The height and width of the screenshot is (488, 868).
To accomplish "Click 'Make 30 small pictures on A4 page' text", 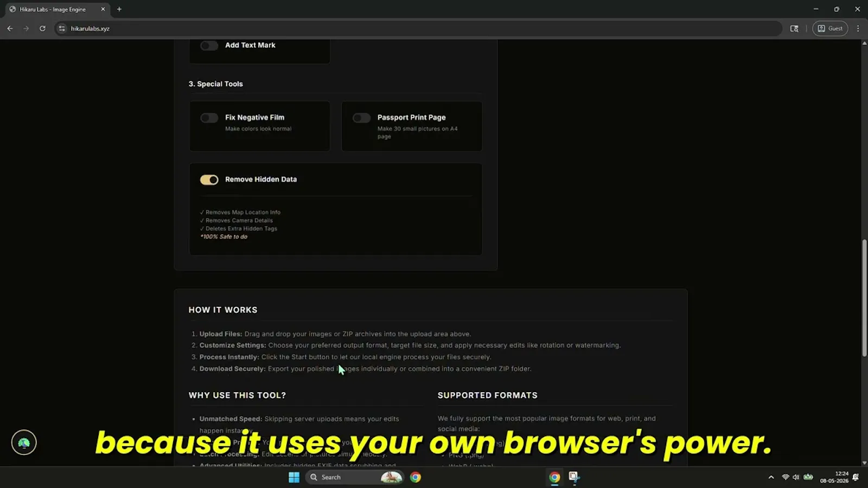I will pyautogui.click(x=417, y=133).
